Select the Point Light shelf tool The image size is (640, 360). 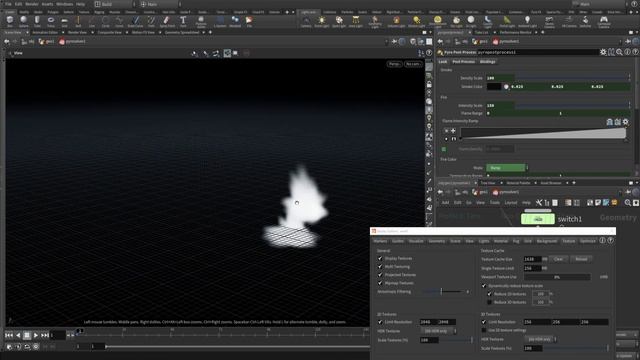pos(322,21)
